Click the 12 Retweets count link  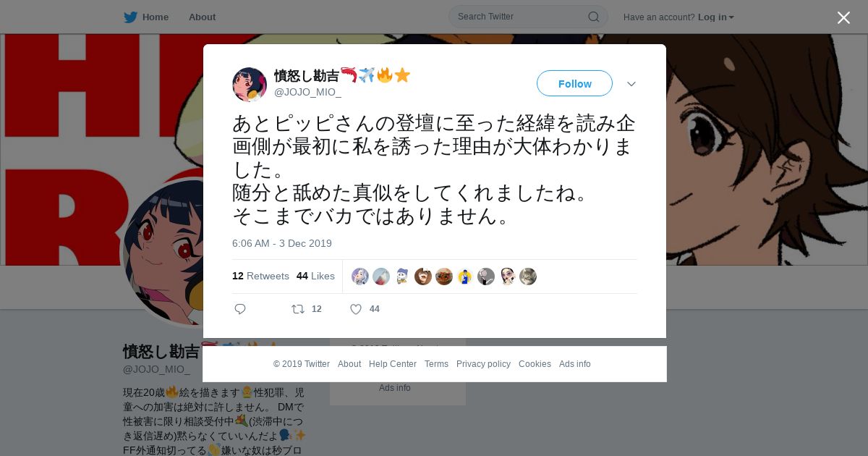point(260,276)
